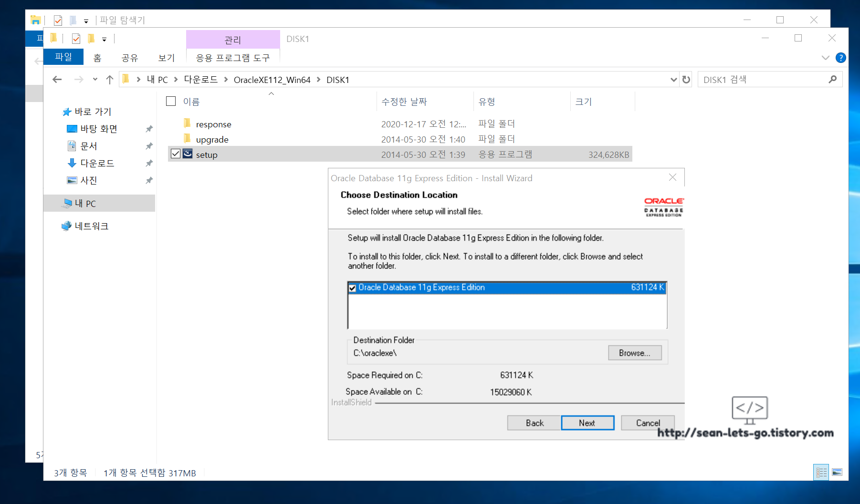
Task: Expand the chevron after 다운로드 breadcrumb
Action: point(226,80)
